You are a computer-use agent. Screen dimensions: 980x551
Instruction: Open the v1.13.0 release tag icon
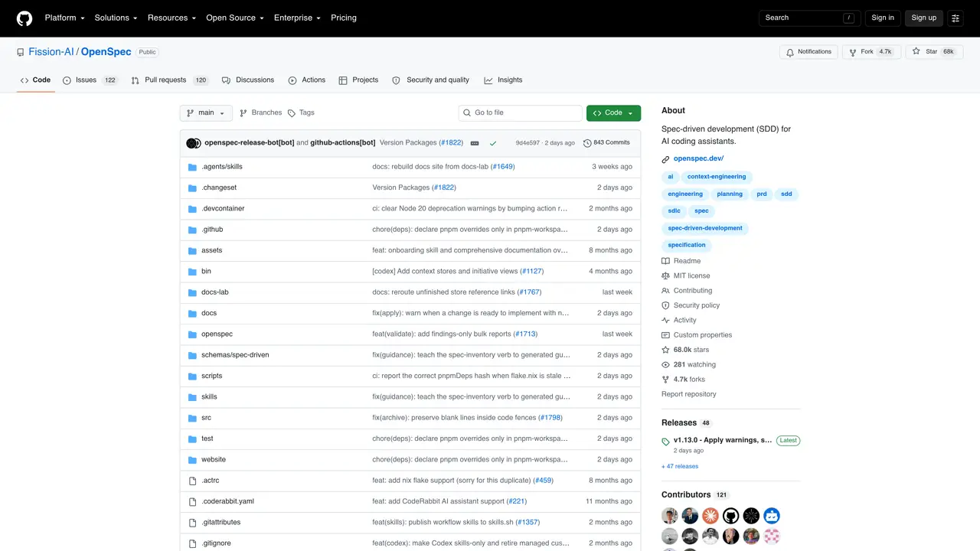[666, 442]
